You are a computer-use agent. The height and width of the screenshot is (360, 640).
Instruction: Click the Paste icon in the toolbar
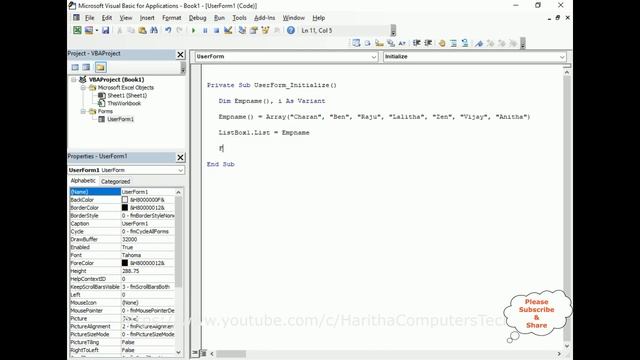[142, 30]
